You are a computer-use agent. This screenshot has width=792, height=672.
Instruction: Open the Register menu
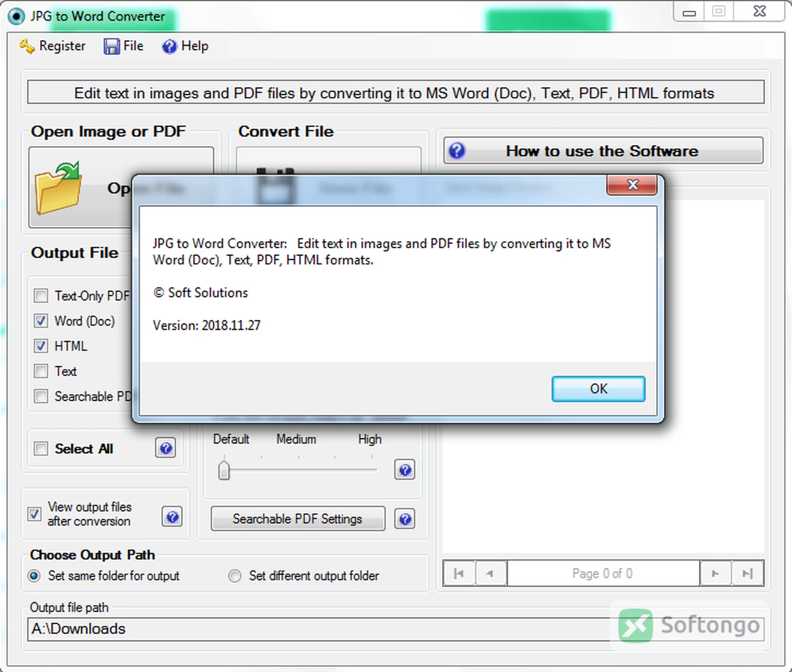52,46
